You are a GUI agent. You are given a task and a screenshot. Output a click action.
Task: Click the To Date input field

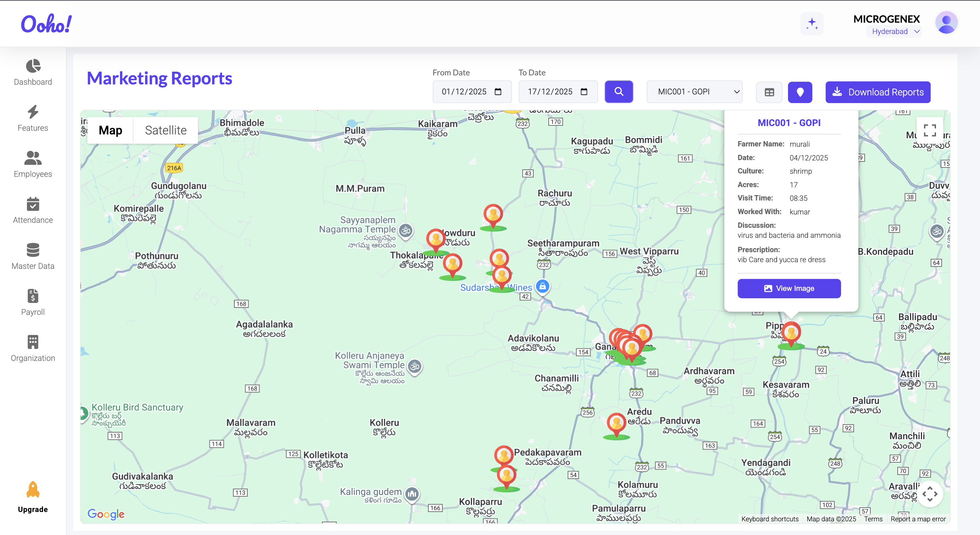coord(558,92)
